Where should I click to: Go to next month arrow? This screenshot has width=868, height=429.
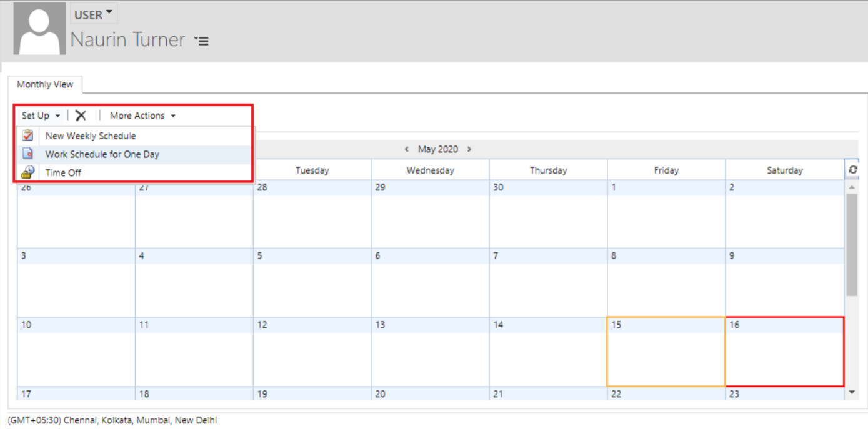469,149
